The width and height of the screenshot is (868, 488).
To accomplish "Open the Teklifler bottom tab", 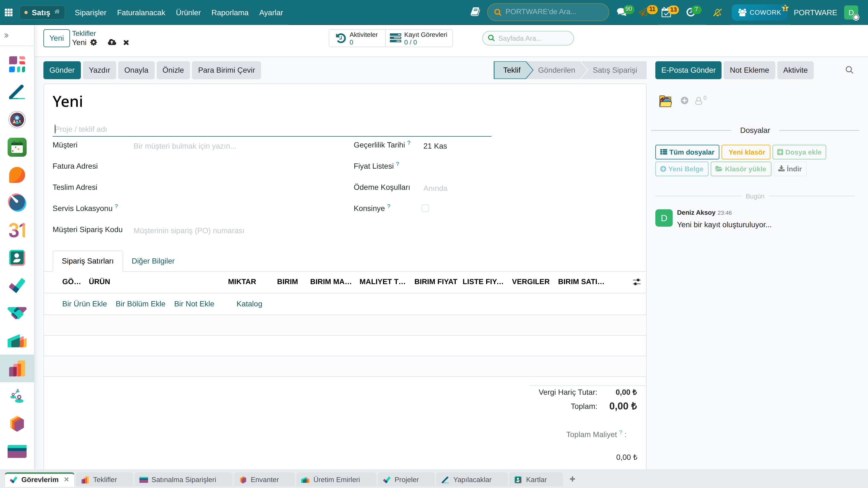I will (104, 480).
